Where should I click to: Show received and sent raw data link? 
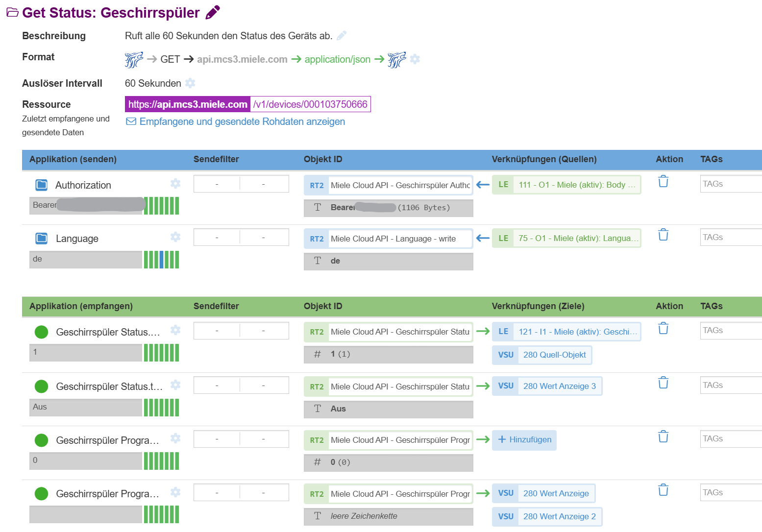tap(242, 121)
